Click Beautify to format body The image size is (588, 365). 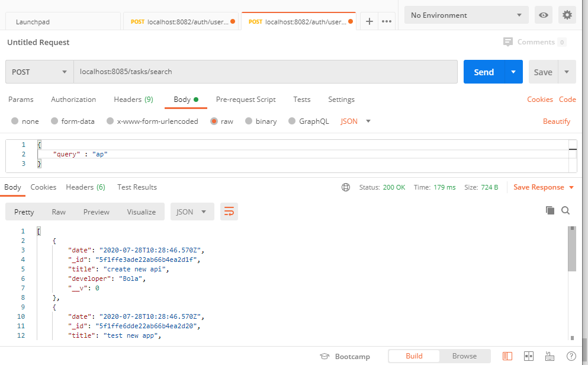(557, 121)
